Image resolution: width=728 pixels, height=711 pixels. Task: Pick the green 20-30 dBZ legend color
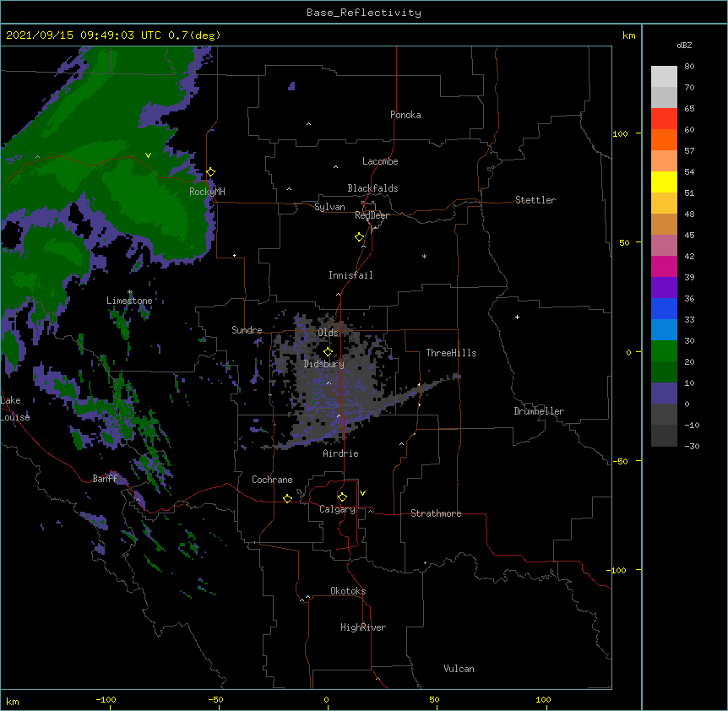(x=664, y=351)
